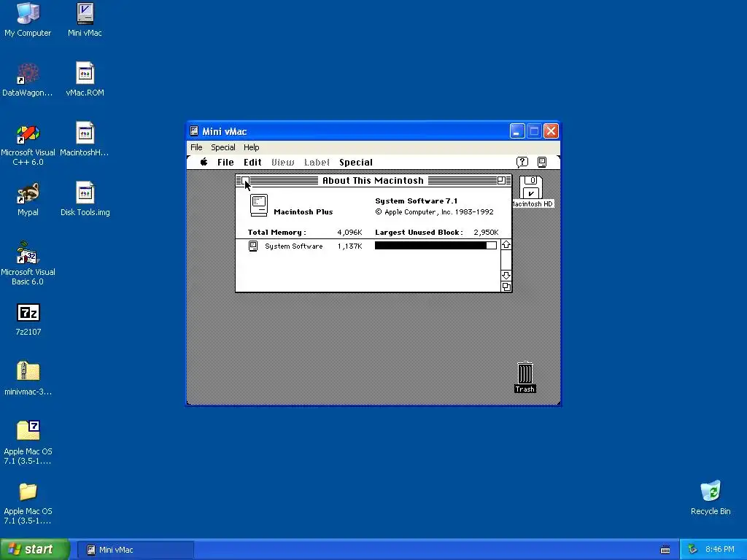Click the disabled maximize button of Mini vMac

534,131
